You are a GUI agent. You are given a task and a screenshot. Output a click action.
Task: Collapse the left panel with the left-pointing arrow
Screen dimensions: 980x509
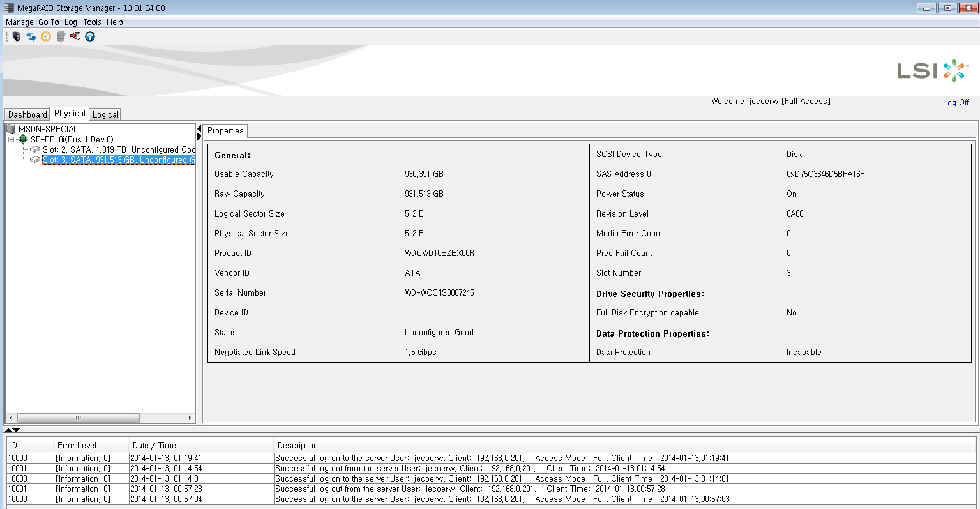(x=199, y=130)
